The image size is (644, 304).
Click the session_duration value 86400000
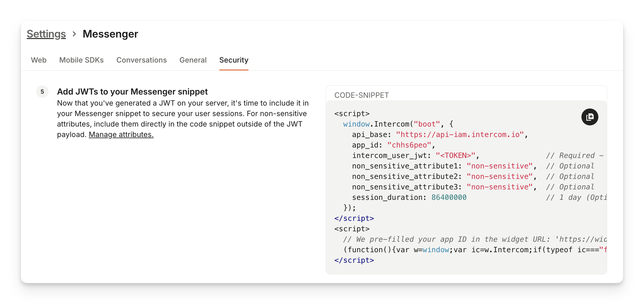tap(449, 198)
